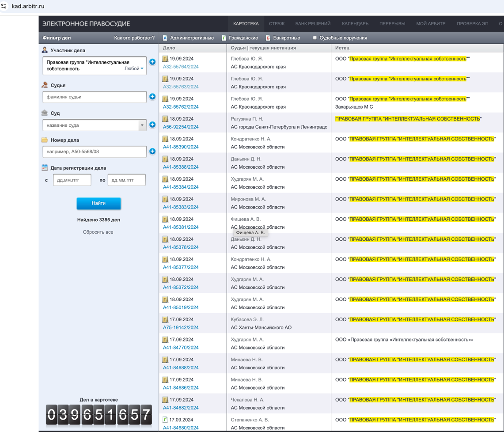Expand the court name dropdown arrow
The height and width of the screenshot is (432, 504).
142,125
